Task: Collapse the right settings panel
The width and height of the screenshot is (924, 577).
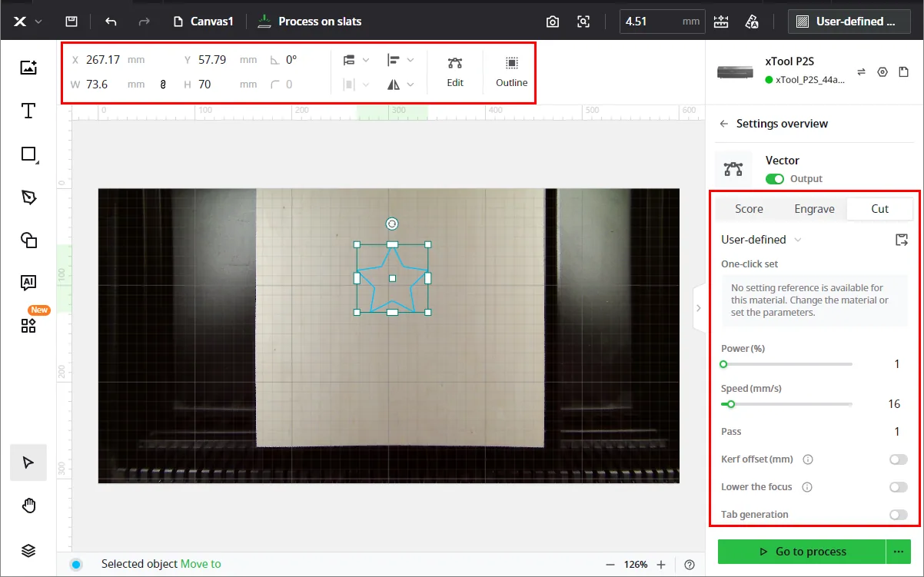Action: pyautogui.click(x=699, y=308)
